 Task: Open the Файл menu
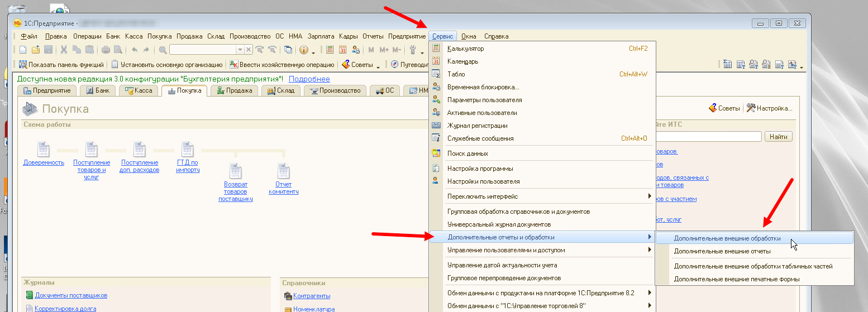pyautogui.click(x=28, y=36)
